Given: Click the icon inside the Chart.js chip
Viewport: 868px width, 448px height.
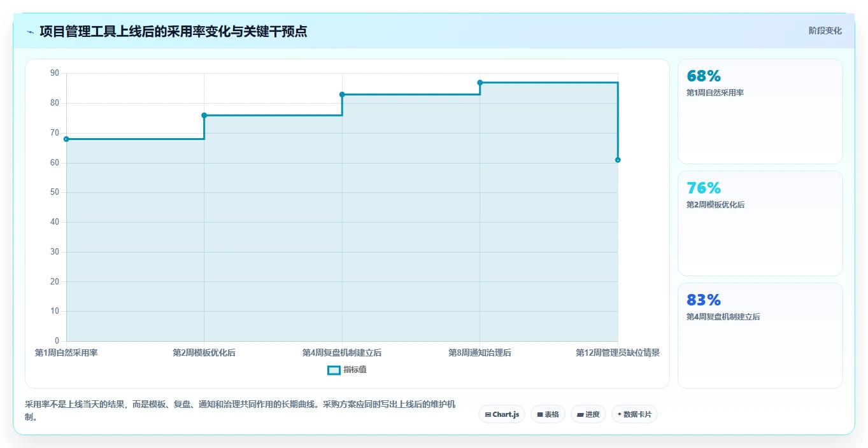Looking at the screenshot, I should click(x=488, y=414).
